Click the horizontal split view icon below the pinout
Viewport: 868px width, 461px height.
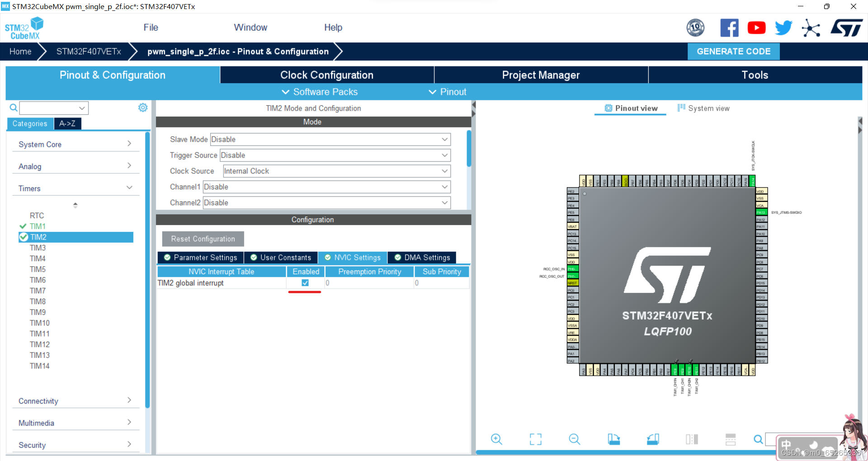[x=731, y=439]
